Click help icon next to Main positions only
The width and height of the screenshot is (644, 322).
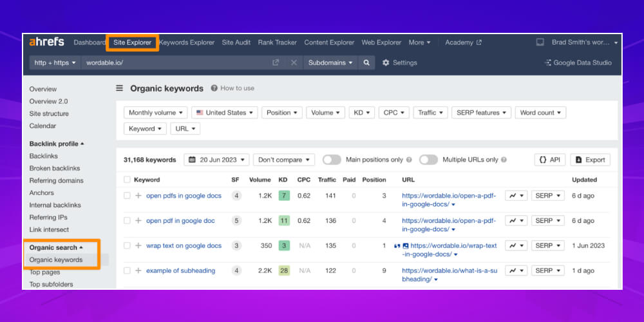(409, 160)
